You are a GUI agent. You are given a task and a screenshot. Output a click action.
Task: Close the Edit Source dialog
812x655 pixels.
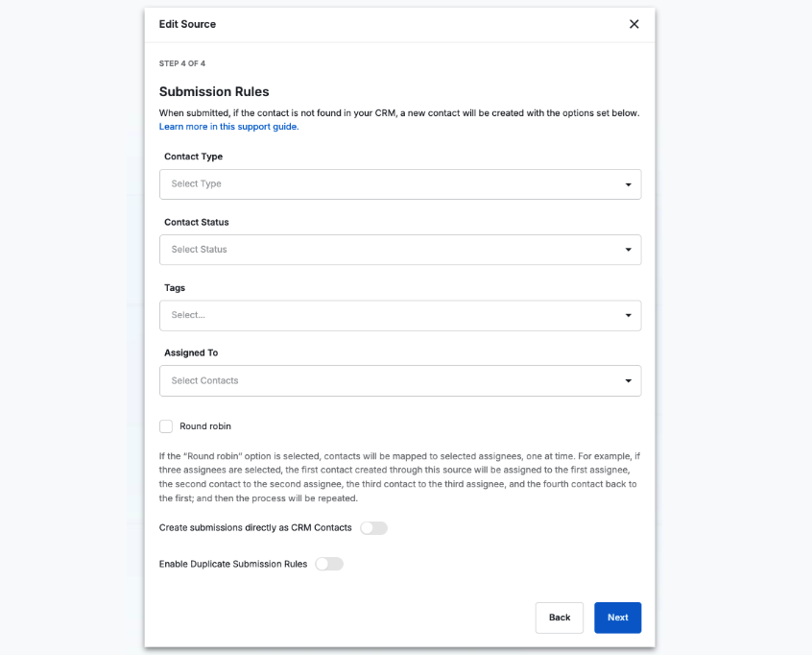point(633,24)
